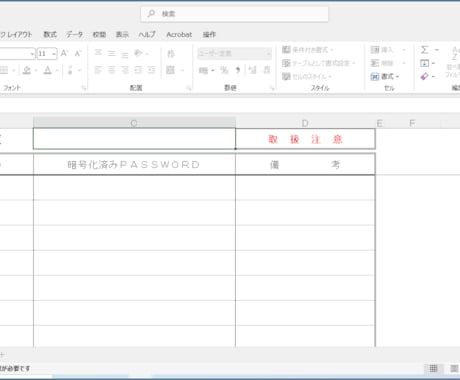Align text to middle of cell
Image resolution: width=460 pixels, height=380 pixels.
[x=111, y=53]
